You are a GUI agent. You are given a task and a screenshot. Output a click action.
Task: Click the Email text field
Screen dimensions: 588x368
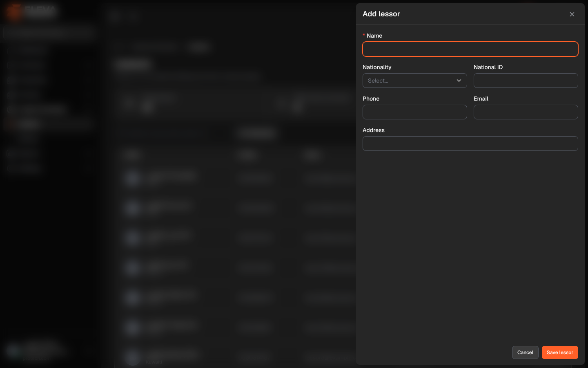point(526,112)
